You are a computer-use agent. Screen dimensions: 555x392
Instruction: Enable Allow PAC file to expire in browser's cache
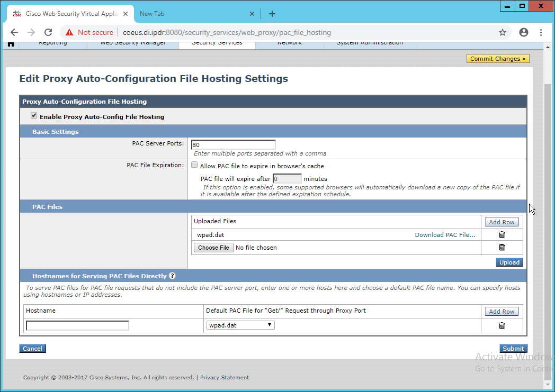(x=194, y=165)
